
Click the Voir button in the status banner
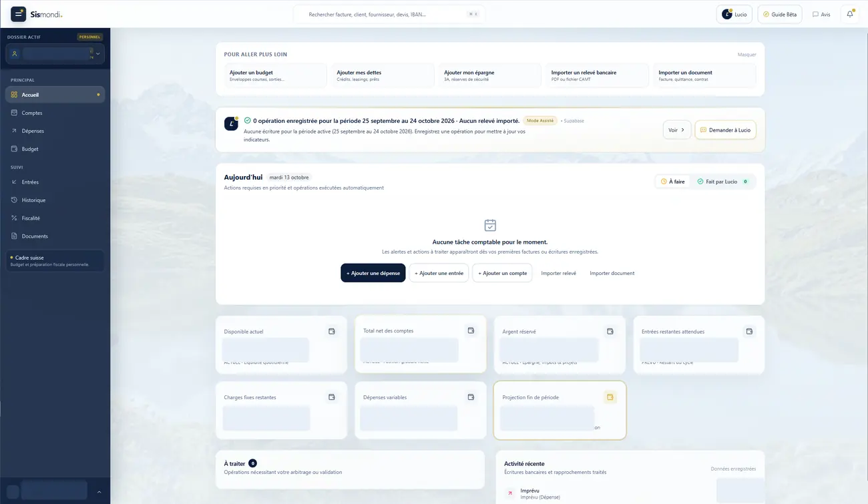pyautogui.click(x=677, y=130)
